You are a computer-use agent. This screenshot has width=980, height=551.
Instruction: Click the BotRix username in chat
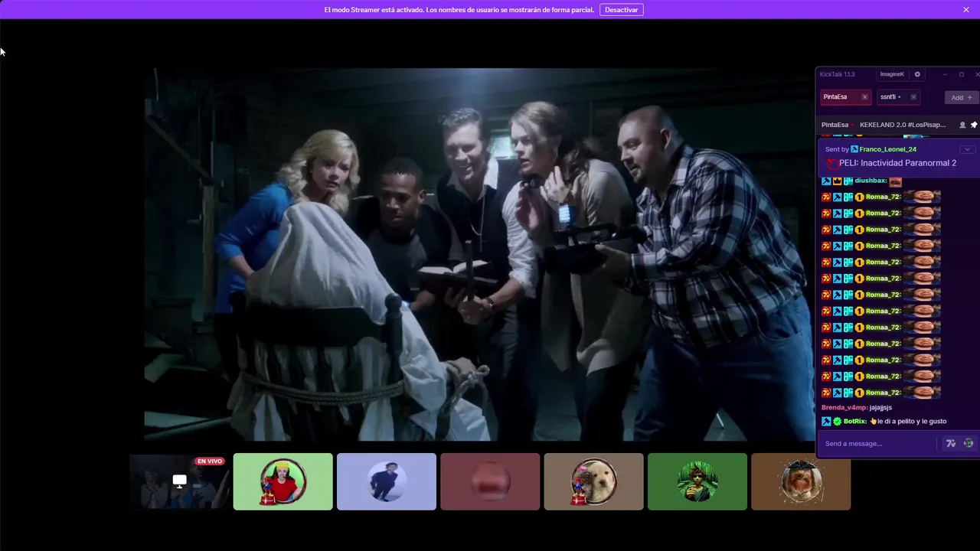(855, 422)
